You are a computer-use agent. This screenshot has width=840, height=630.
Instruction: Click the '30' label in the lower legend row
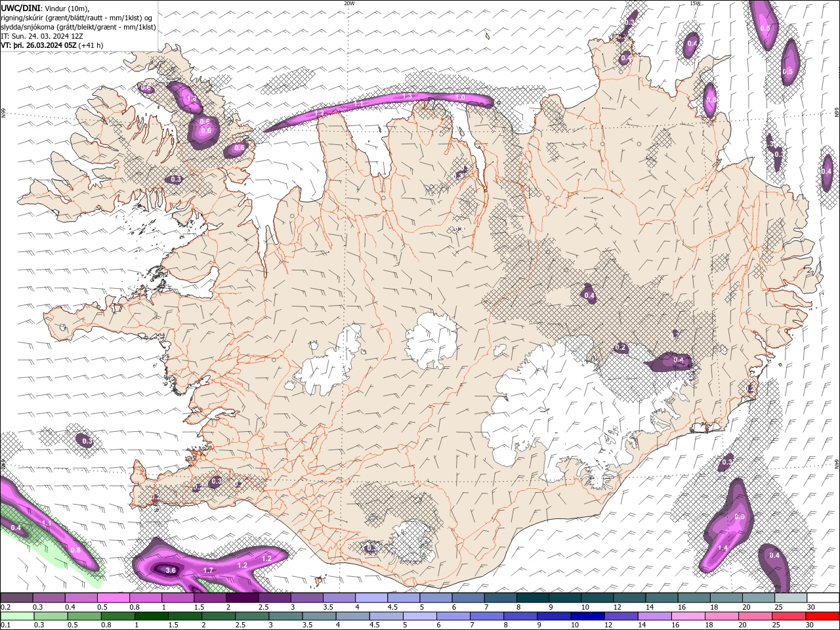coord(810,625)
